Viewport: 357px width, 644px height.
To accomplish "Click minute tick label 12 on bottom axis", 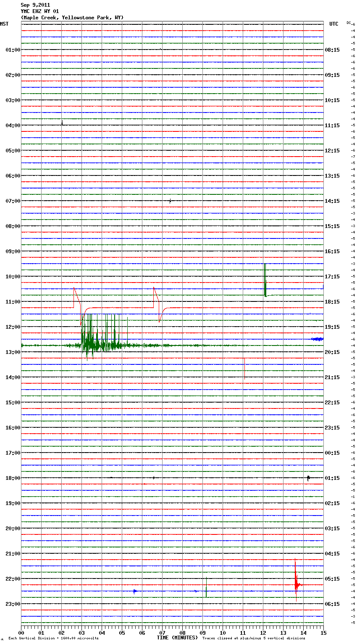I will point(263,633).
